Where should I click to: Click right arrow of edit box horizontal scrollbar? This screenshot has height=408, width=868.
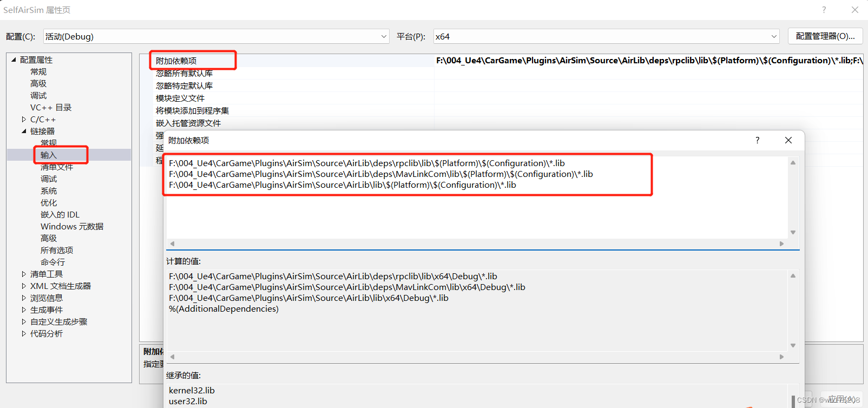click(781, 244)
